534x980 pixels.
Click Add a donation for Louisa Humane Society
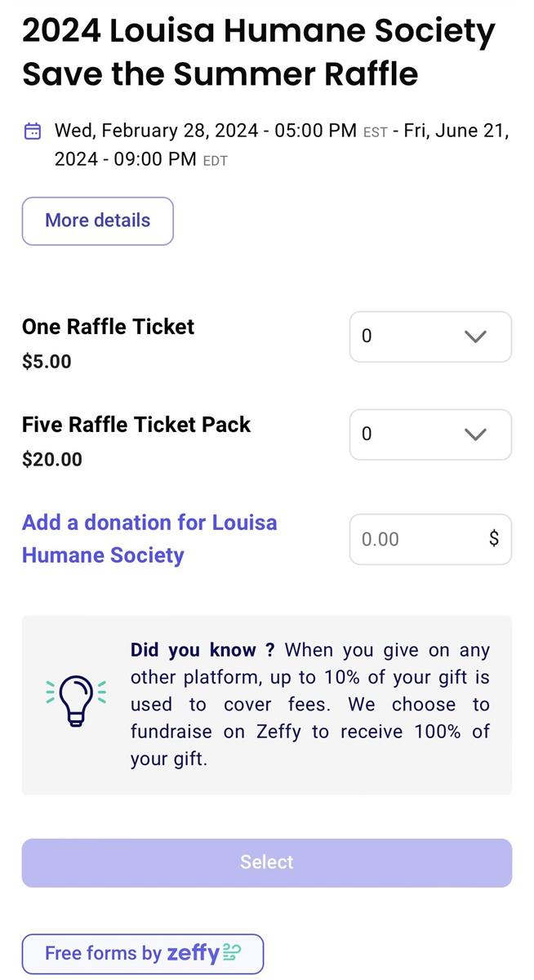(149, 539)
